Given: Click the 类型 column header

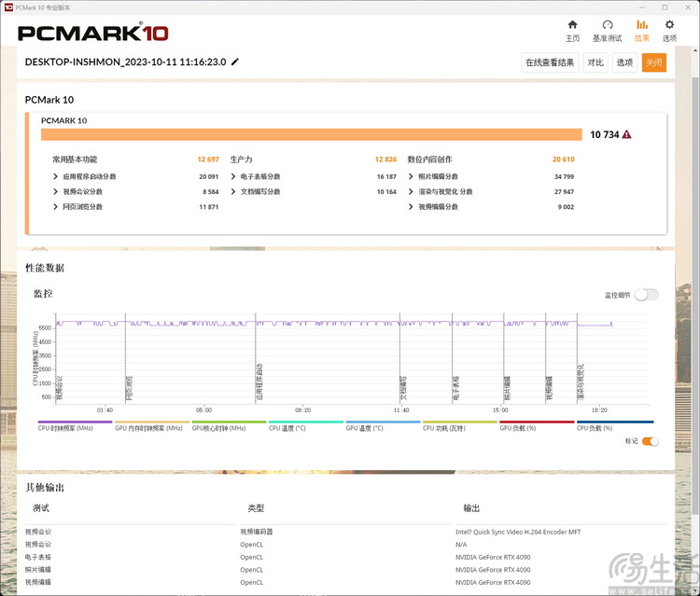Looking at the screenshot, I should pyautogui.click(x=256, y=508).
